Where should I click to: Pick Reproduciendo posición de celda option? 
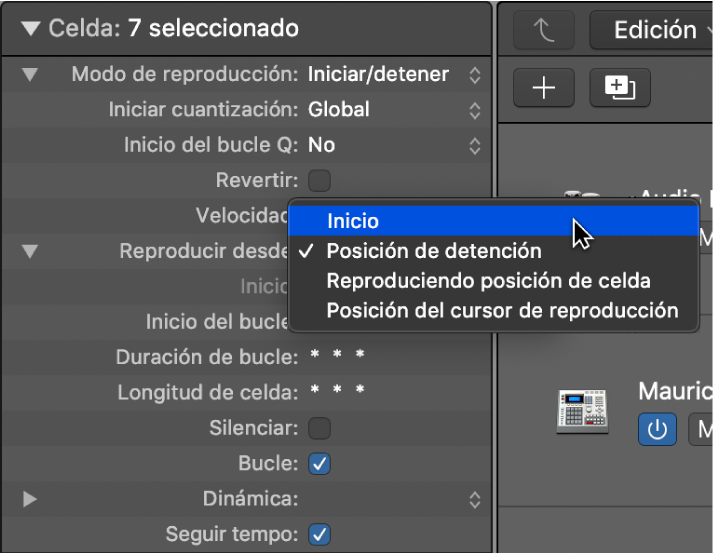[x=493, y=281]
